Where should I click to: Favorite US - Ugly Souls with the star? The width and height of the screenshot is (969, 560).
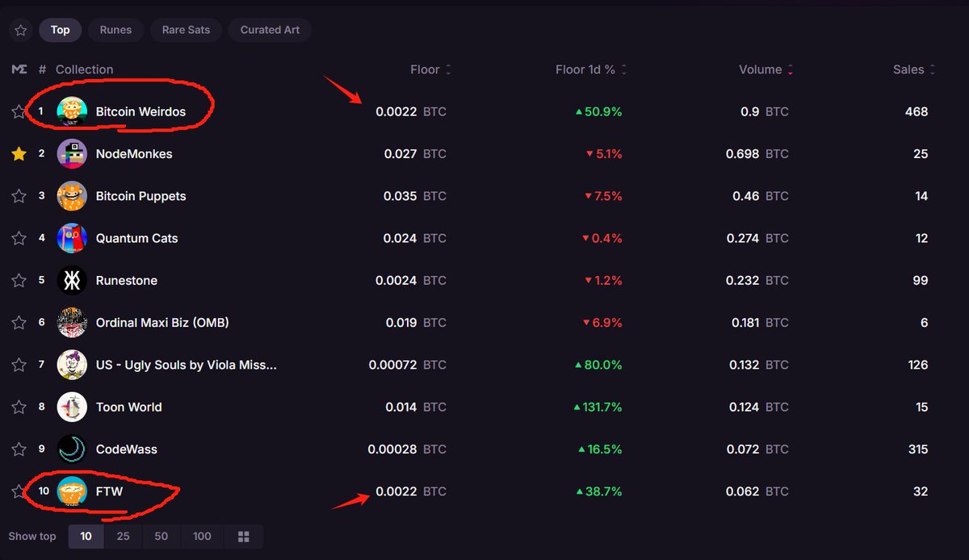tap(19, 365)
